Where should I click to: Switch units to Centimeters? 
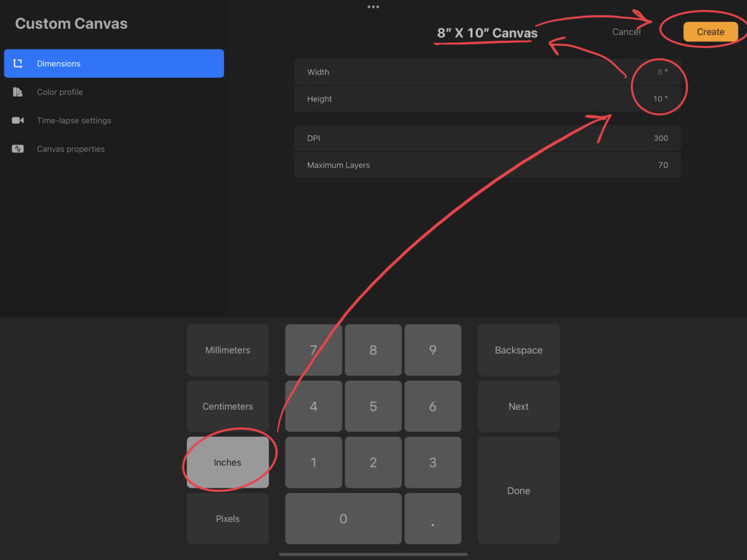[x=228, y=406]
